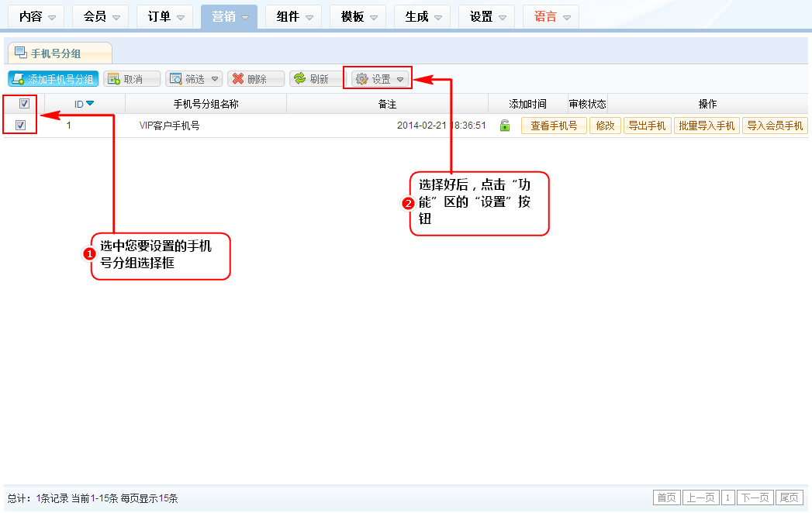Click the red X 删除 delete icon
The width and height of the screenshot is (812, 513).
238,79
